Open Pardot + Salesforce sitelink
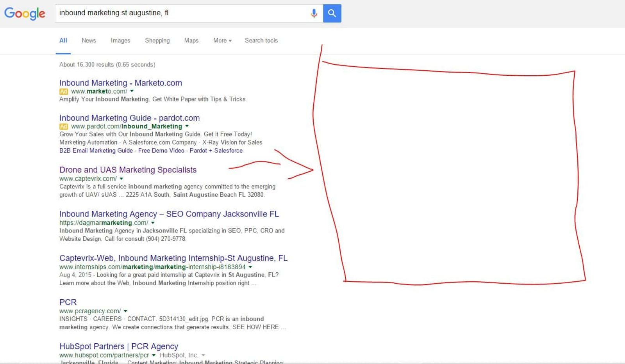The image size is (625, 364). pos(216,151)
